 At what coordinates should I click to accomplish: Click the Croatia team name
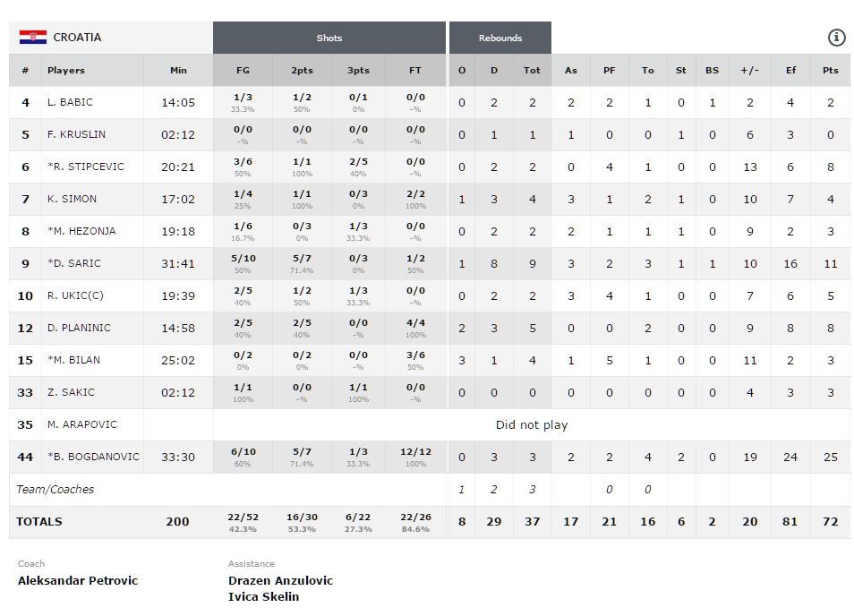[77, 38]
